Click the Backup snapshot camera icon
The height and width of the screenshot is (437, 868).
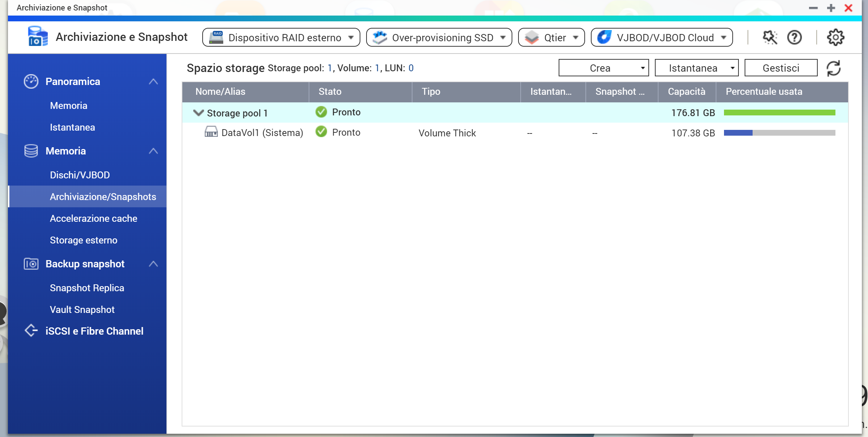click(31, 264)
